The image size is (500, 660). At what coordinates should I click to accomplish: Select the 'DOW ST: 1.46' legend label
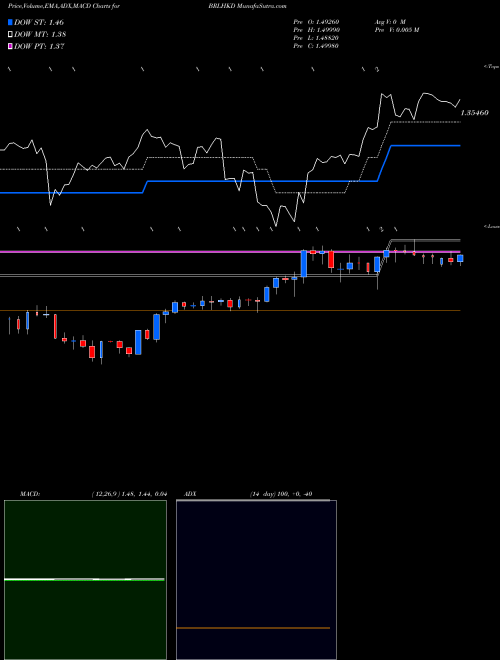click(x=39, y=22)
